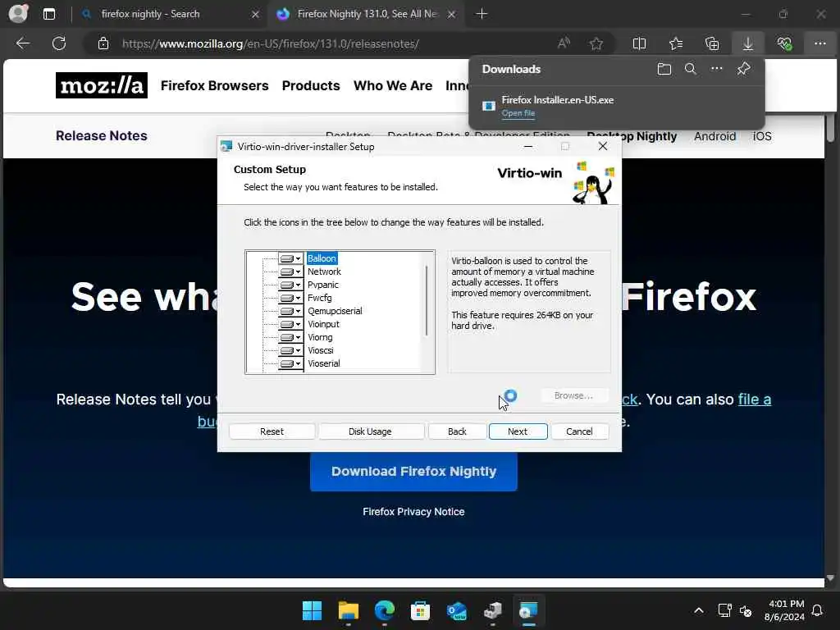Open a new browser tab
Image resolution: width=840 pixels, height=630 pixels.
tap(482, 14)
